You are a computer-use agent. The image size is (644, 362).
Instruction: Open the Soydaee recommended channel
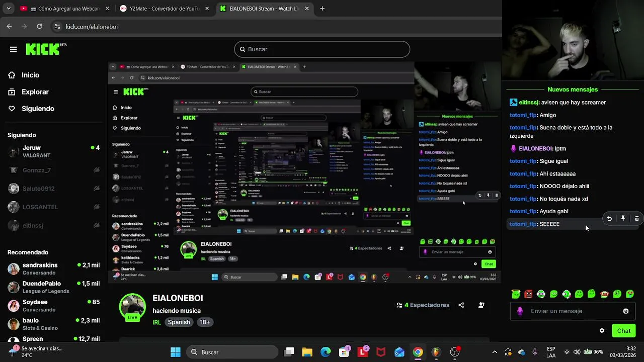point(53,306)
